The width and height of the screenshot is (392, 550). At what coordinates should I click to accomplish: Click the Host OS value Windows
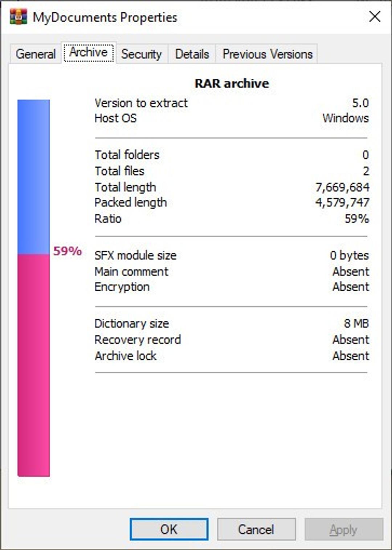tap(345, 118)
